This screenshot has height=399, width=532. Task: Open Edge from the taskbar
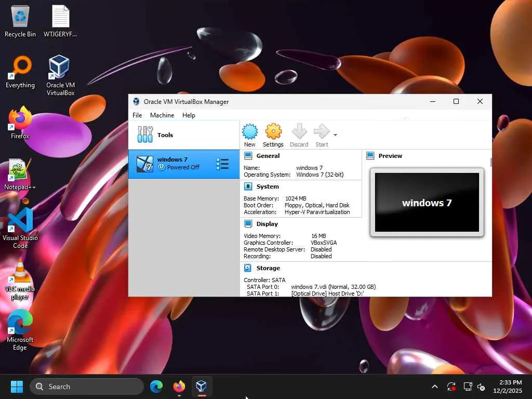pos(156,387)
